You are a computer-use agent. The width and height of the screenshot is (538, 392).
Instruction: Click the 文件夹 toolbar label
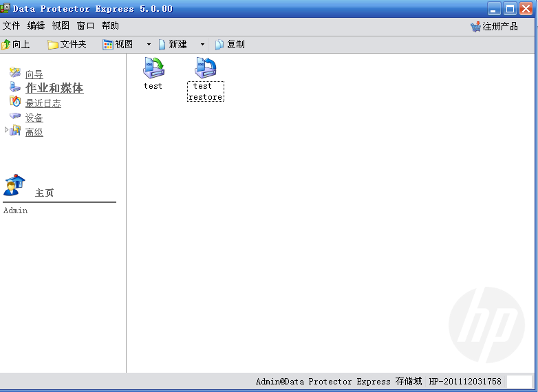[x=73, y=45]
